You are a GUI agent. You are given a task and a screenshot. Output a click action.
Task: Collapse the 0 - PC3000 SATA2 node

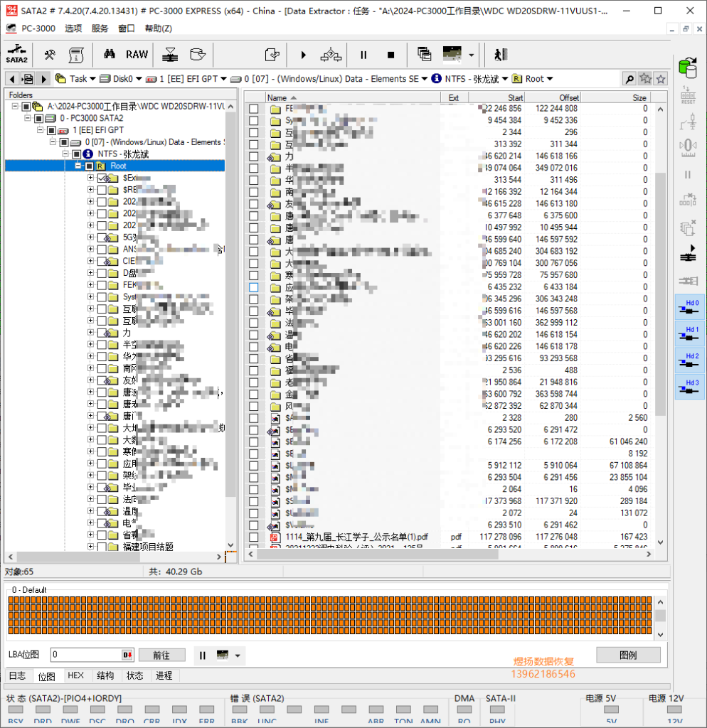28,118
